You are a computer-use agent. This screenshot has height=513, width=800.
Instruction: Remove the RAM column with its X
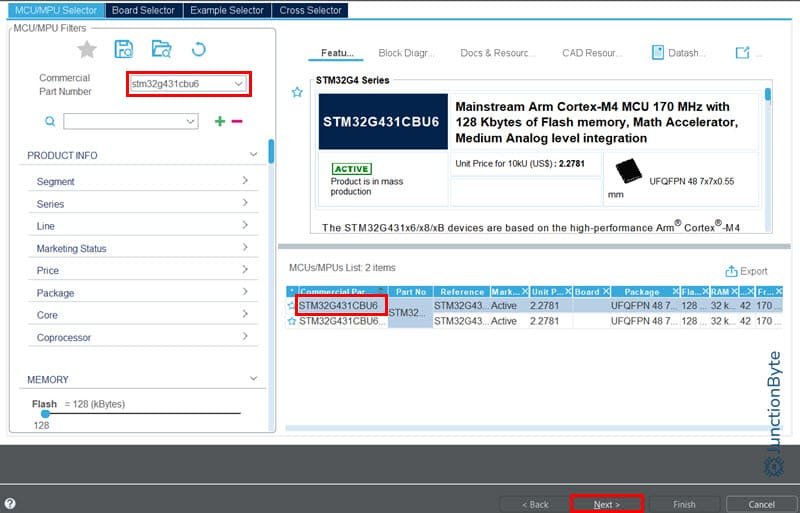[x=734, y=291]
